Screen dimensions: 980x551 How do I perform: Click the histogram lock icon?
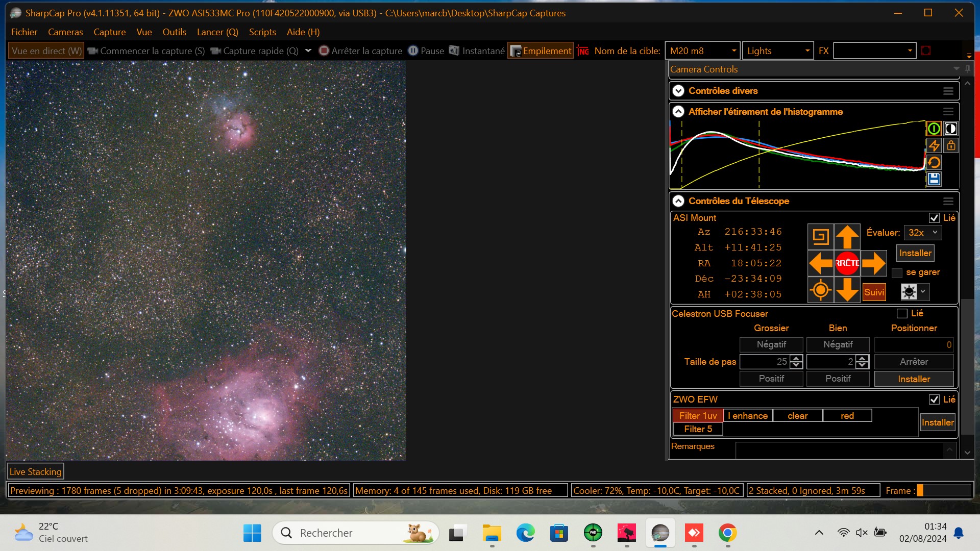[x=950, y=145]
